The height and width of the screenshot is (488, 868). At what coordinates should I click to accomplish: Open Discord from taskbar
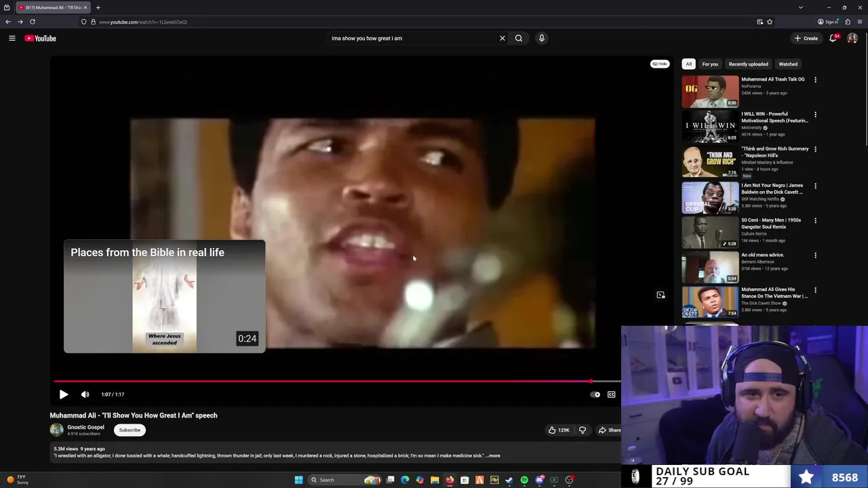[x=539, y=480]
